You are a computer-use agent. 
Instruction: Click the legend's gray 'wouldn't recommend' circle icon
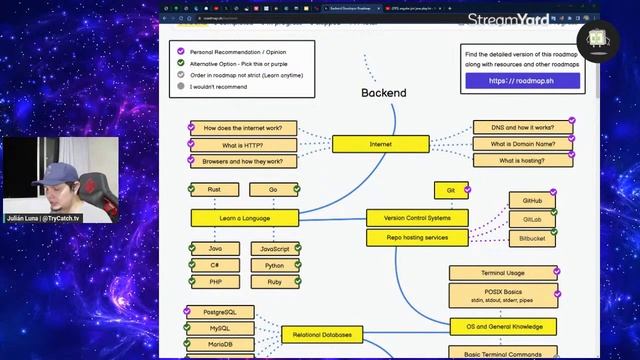coord(181,86)
